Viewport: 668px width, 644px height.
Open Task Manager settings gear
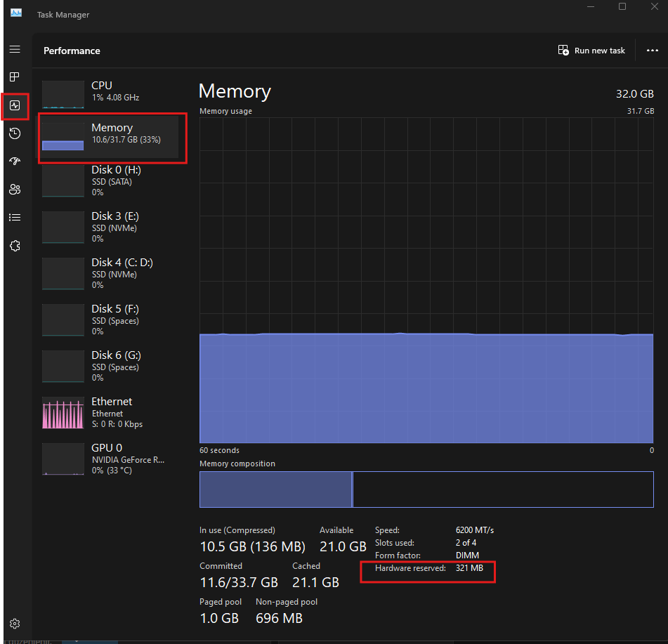[15, 623]
